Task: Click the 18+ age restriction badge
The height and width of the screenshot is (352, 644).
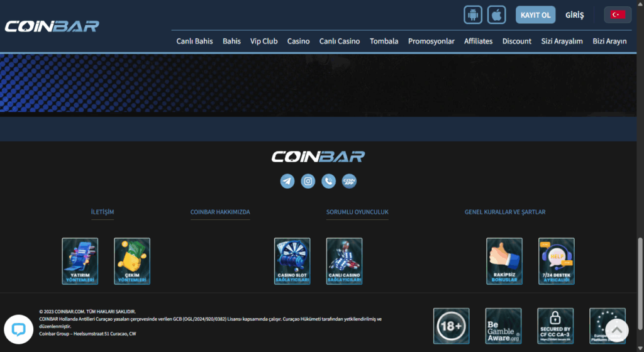Action: tap(451, 326)
